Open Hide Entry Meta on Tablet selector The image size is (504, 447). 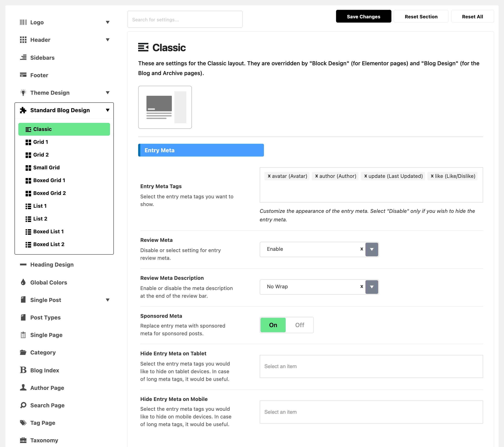coord(371,366)
